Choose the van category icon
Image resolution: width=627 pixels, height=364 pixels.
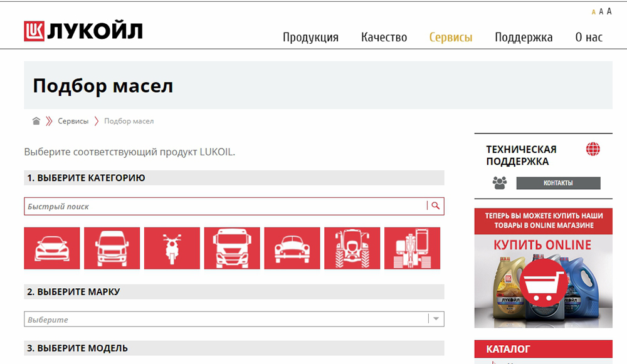[112, 248]
